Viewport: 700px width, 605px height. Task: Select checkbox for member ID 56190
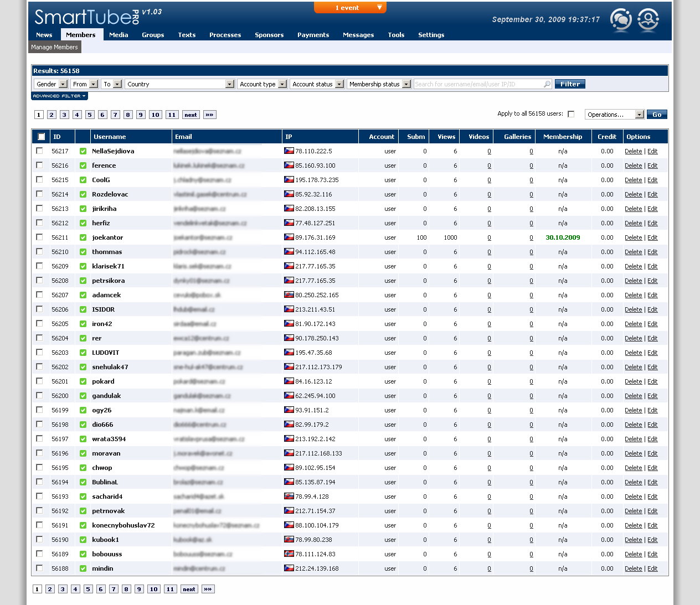39,539
